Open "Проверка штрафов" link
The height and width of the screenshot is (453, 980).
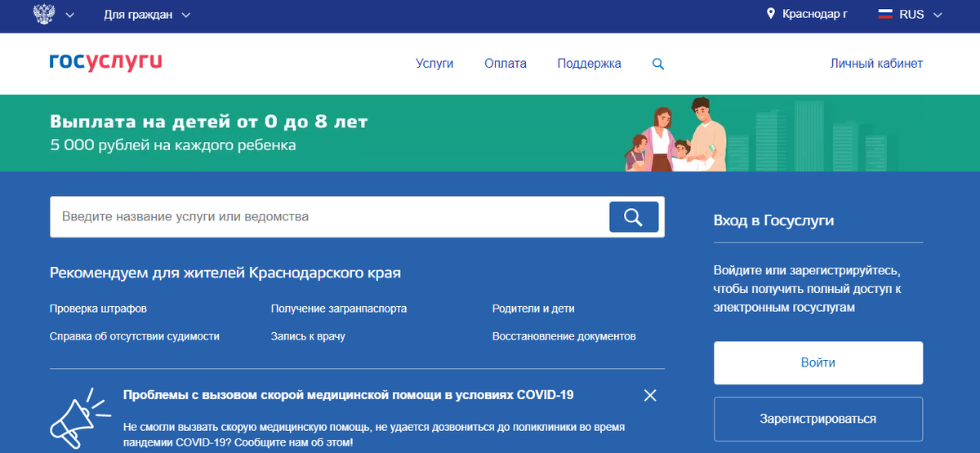(x=98, y=309)
